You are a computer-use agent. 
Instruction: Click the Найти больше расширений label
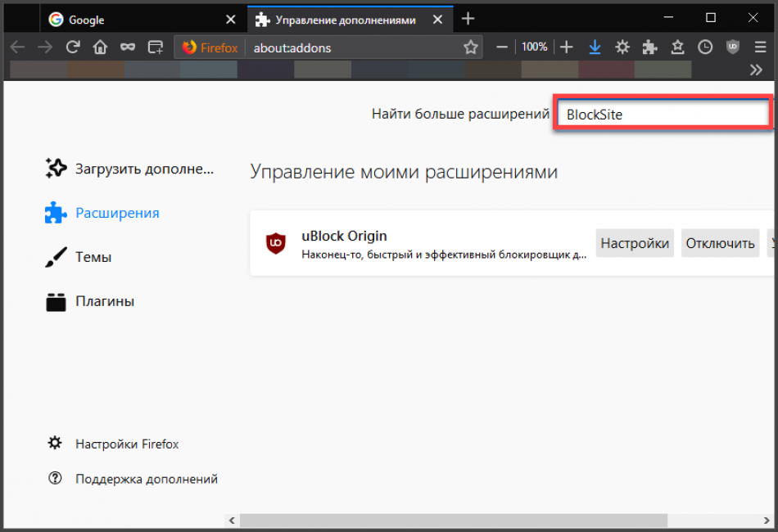click(x=460, y=114)
